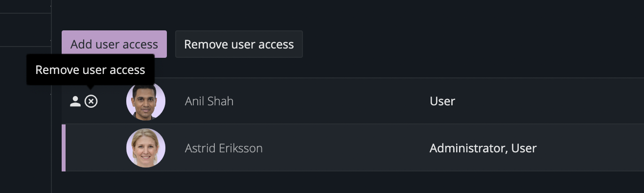The width and height of the screenshot is (644, 193).
Task: Select the Astrid Eriksson name text
Action: [x=224, y=148]
